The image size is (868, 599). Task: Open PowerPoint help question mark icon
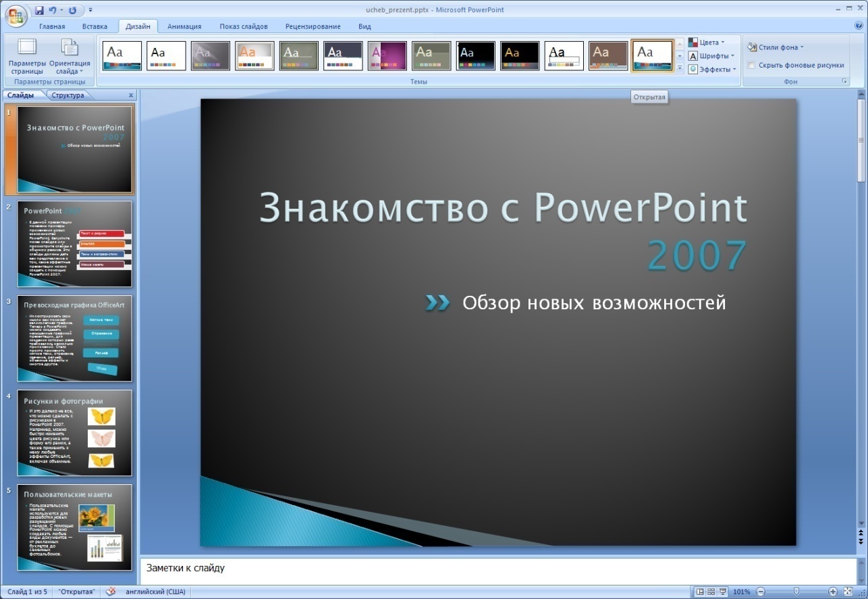859,26
